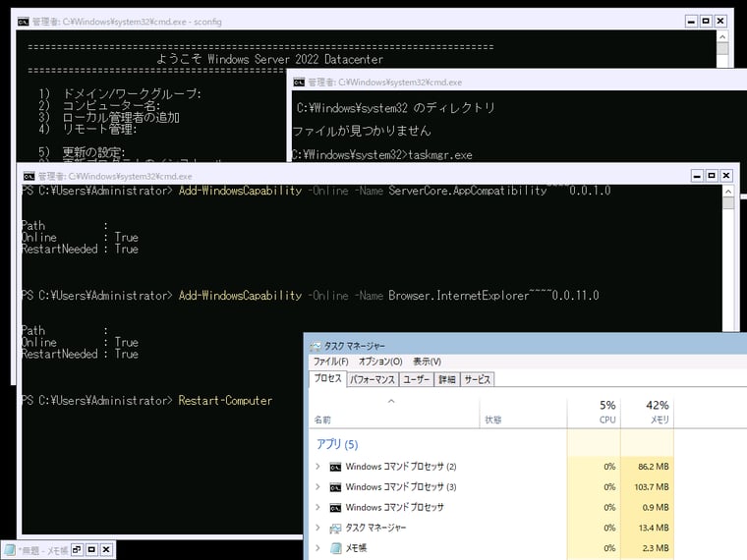This screenshot has height=560, width=747.
Task: Toggle sort direction arrow above 名前 column
Action: click(391, 401)
